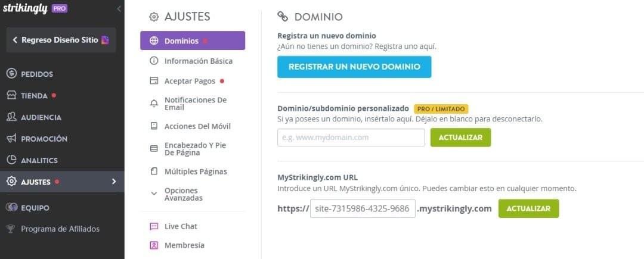The width and height of the screenshot is (644, 259).
Task: Click ACTUALIZAR next to custom domain field
Action: [x=460, y=138]
